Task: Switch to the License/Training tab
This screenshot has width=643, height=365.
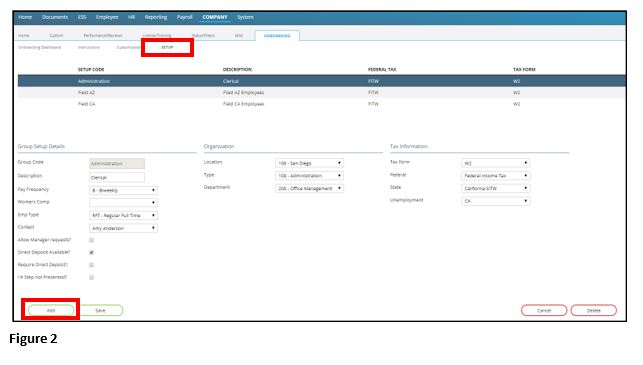Action: [x=157, y=36]
